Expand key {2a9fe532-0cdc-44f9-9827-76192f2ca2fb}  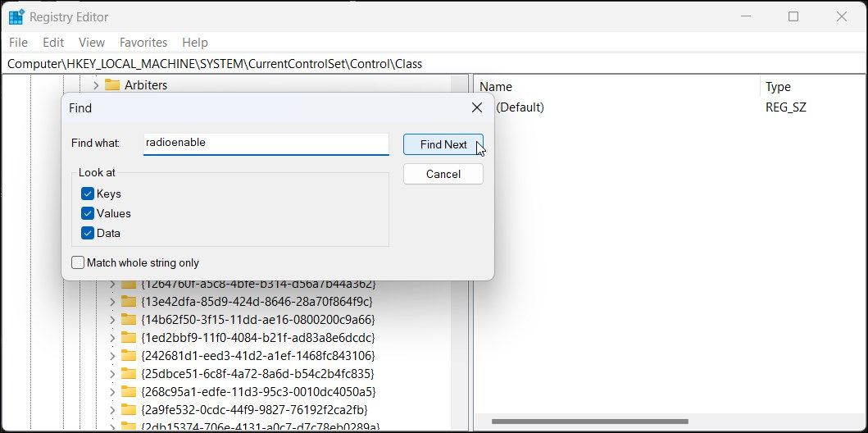(x=112, y=410)
